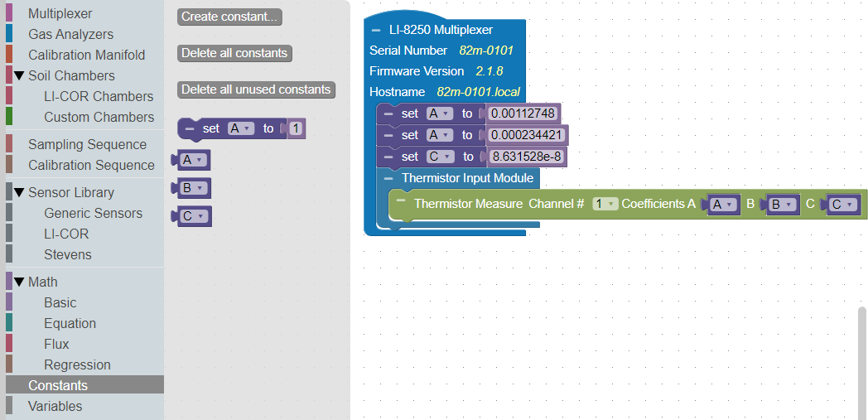Open the Calibration Manifold category
The image size is (868, 420).
86,55
